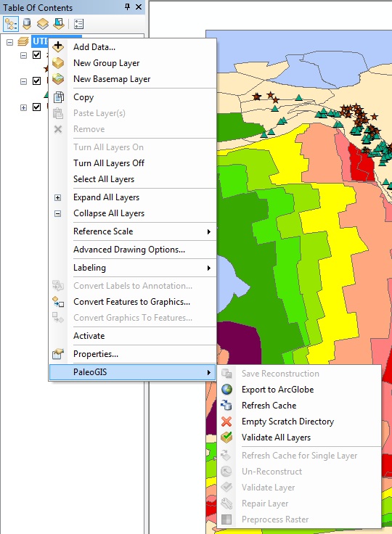Screen dimensions: 392x534
Task: Select the List By Visibility icon
Action: (x=43, y=24)
